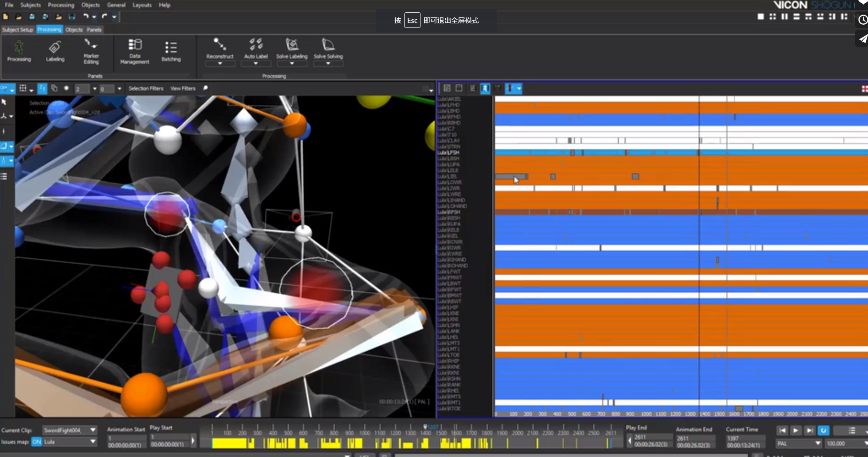This screenshot has width=868, height=457.
Task: Expand the Auto Label options arrow
Action: click(x=256, y=64)
